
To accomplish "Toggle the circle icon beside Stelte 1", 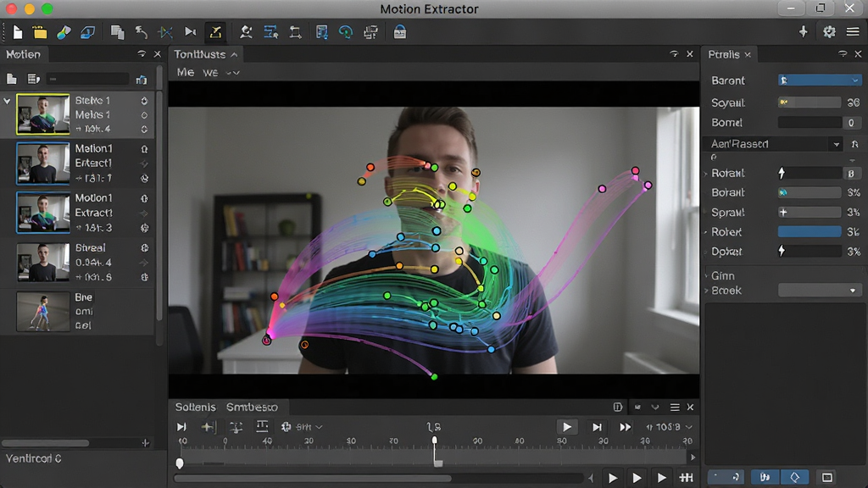I will [144, 101].
